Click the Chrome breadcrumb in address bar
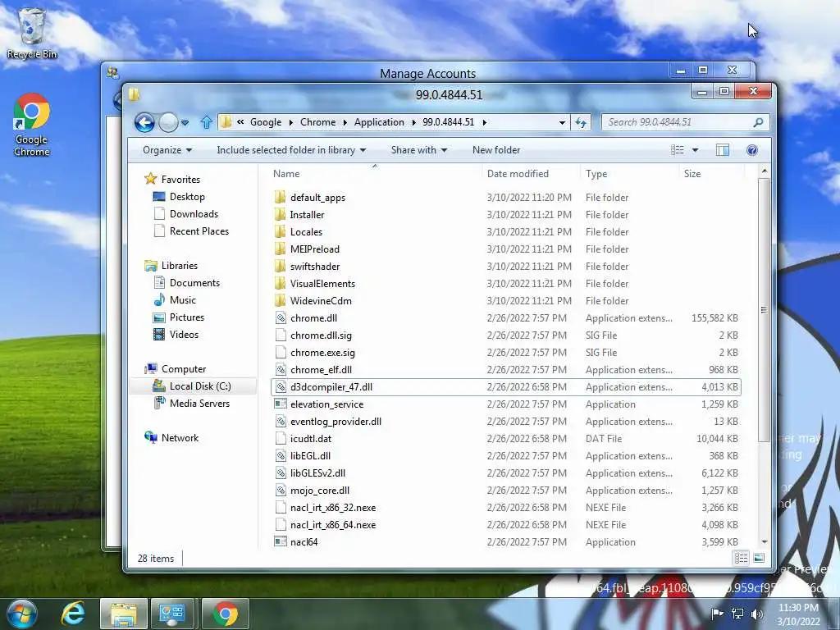Screen dimensions: 840x630 (317, 122)
